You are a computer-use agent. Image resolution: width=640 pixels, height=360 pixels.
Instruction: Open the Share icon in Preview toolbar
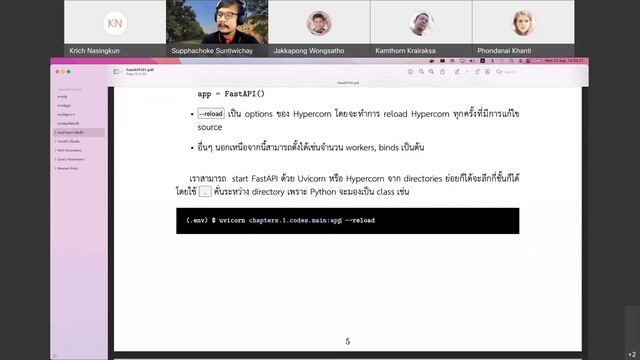442,72
